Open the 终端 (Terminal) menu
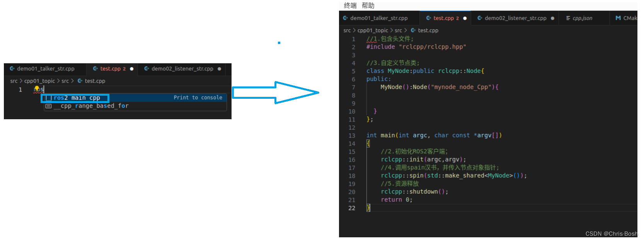The image size is (644, 240). pos(350,5)
